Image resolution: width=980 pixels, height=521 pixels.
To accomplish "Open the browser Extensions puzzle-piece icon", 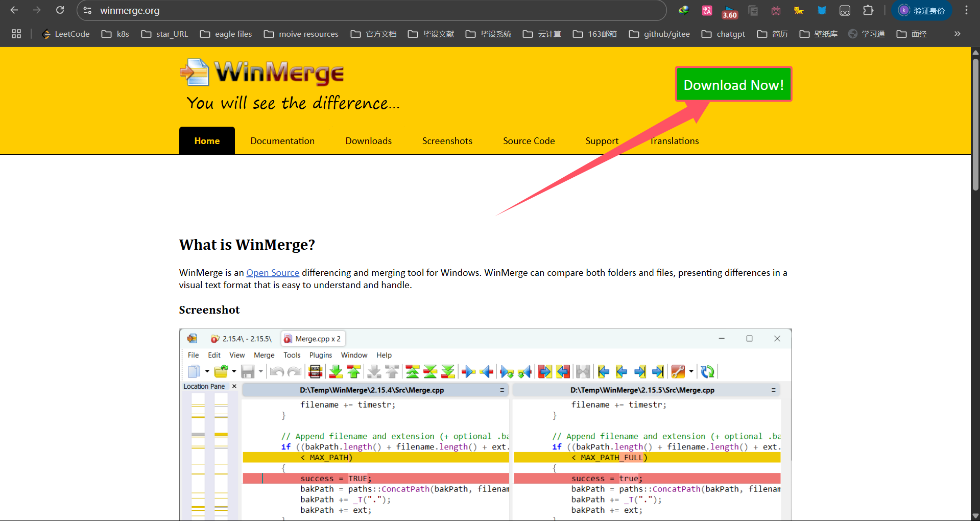I will coord(868,10).
